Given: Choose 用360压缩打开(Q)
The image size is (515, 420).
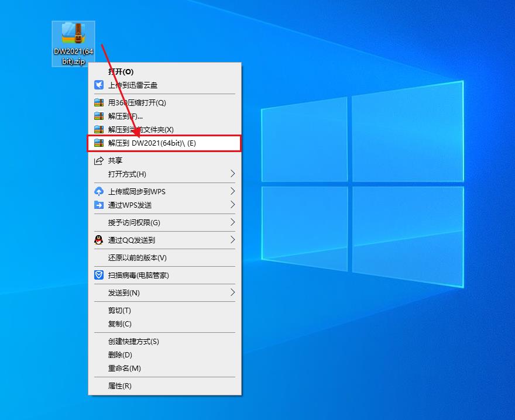Looking at the screenshot, I should click(165, 103).
